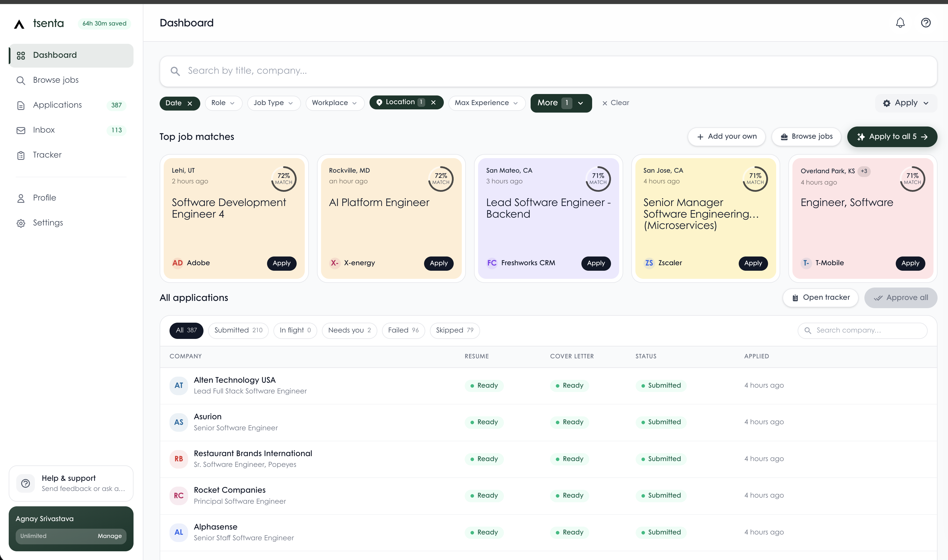Open Inbox in the sidebar

[71, 130]
